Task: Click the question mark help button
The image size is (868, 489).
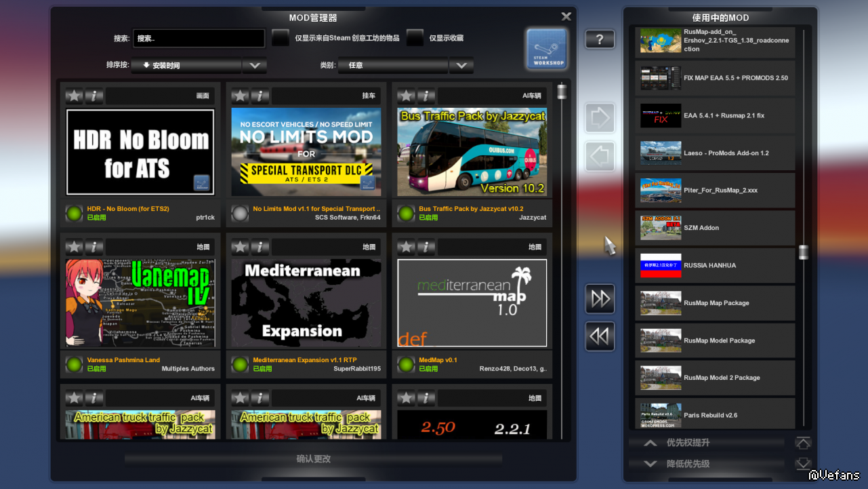Action: pos(600,39)
